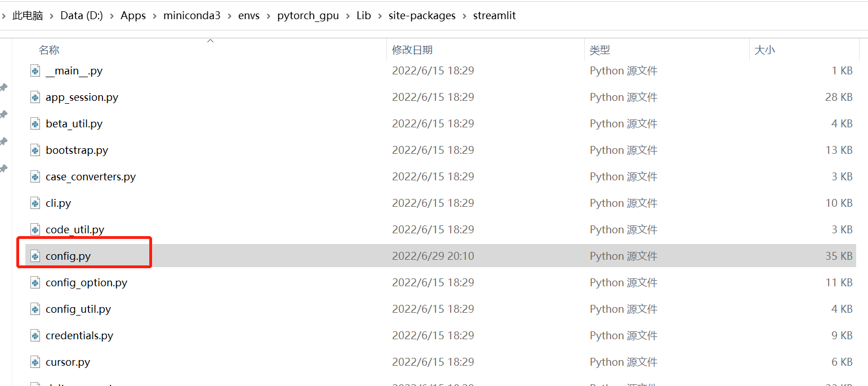Sort files by the 名称 column header

point(49,50)
